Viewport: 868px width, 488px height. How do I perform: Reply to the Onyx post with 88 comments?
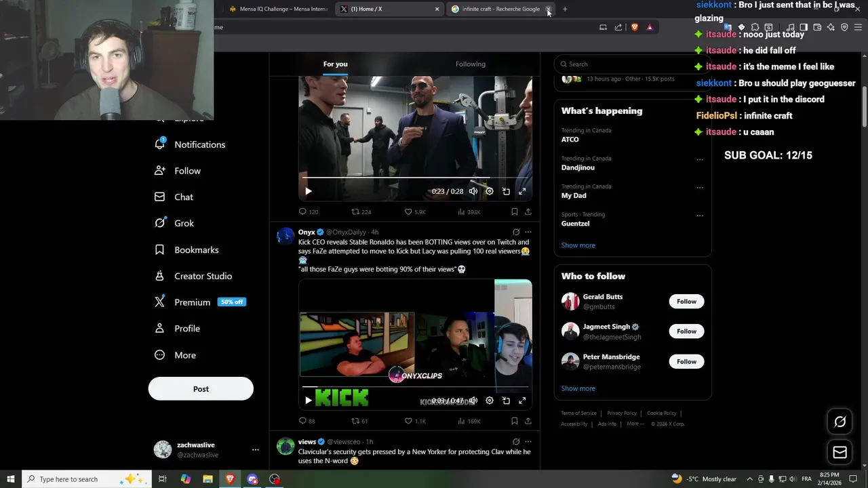(x=307, y=421)
